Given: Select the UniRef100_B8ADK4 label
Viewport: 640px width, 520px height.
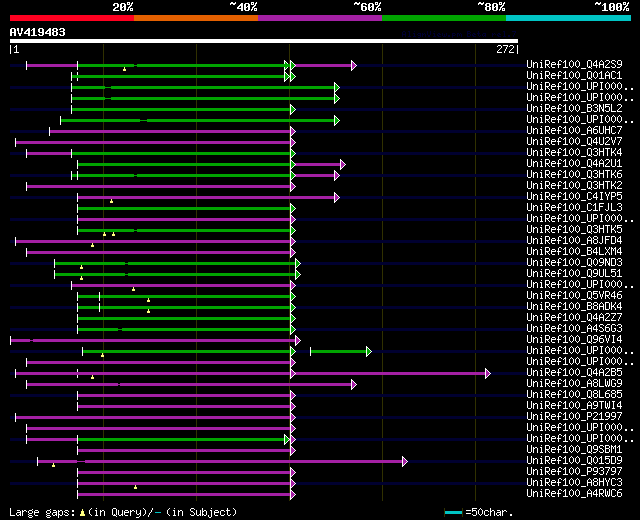Looking at the screenshot, I should point(574,307).
